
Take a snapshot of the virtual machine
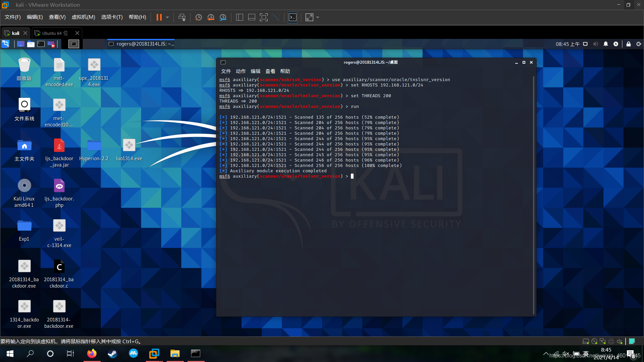coord(199,17)
